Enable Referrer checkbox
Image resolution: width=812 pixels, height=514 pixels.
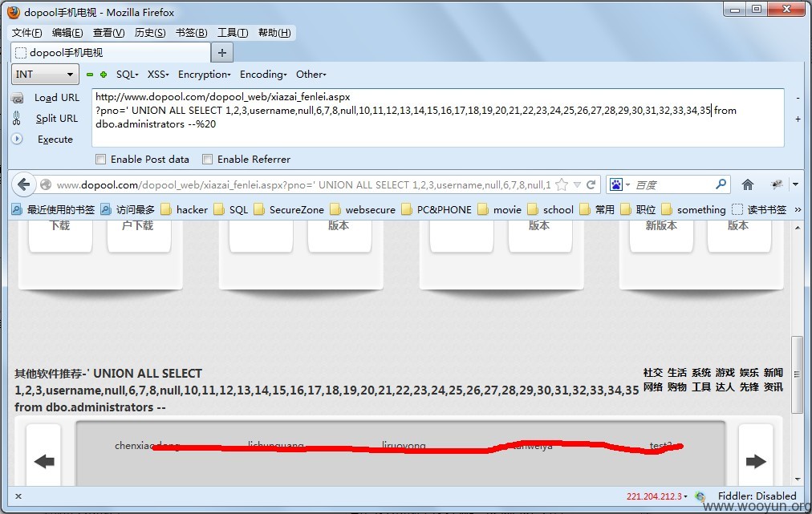(207, 160)
